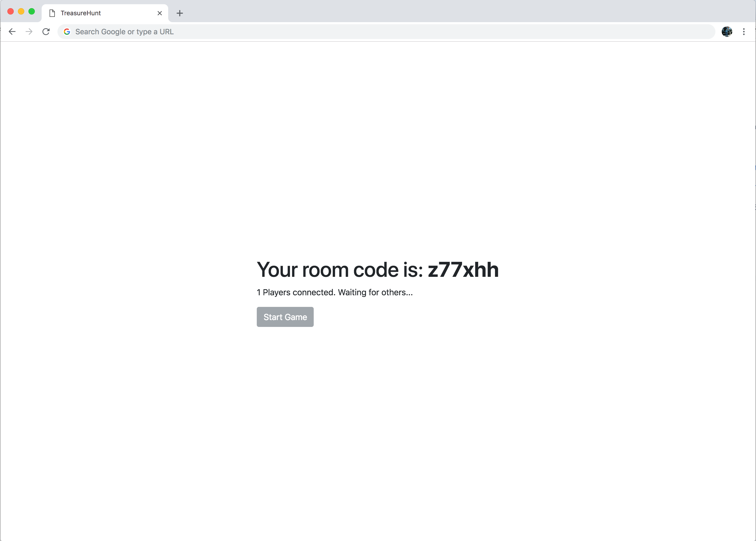Click the TreasureHunt tab page icon
756x541 pixels.
52,13
